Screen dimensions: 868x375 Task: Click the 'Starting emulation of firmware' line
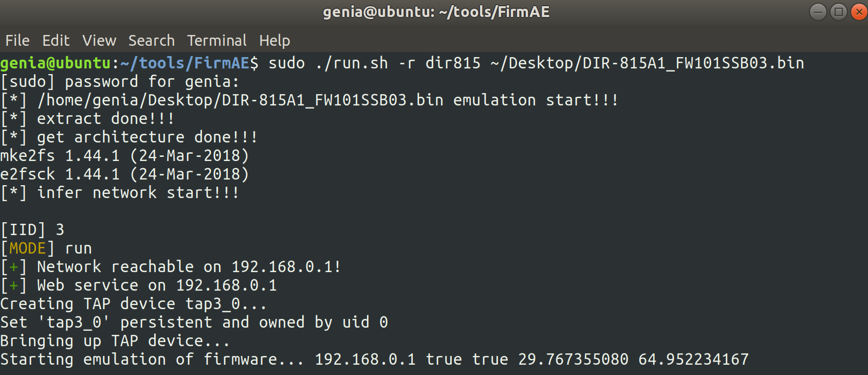pos(374,360)
